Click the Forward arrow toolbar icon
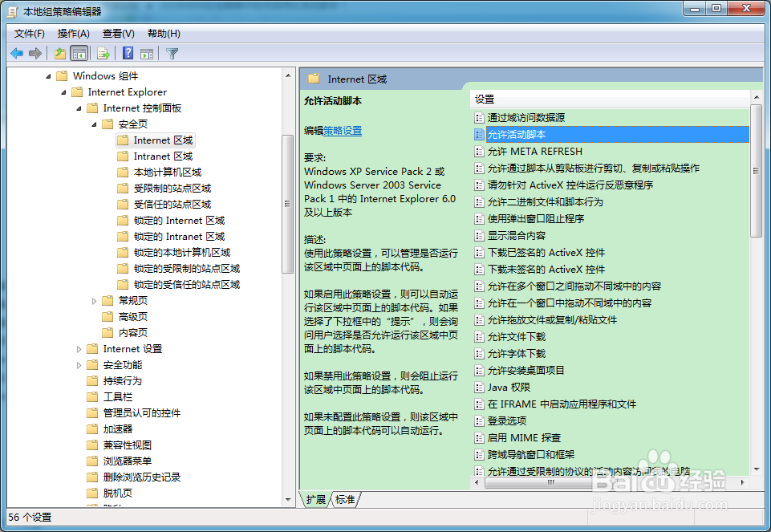Screen dimensions: 771x532 [x=35, y=53]
